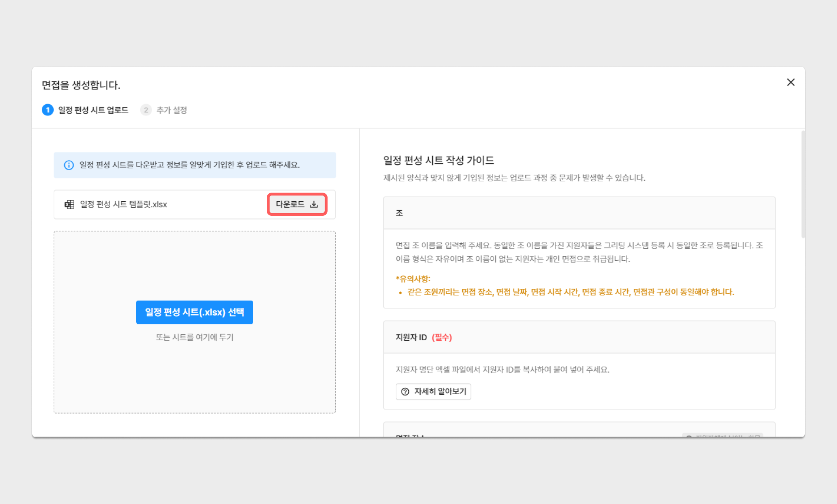The width and height of the screenshot is (837, 504).
Task: Open the 일정 편성 시트 업로드 step tab
Action: (x=93, y=110)
